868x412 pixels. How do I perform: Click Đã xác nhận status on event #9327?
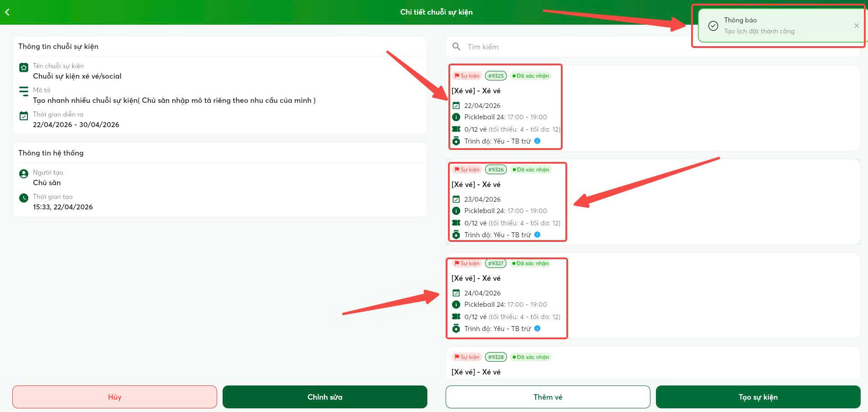click(x=531, y=263)
